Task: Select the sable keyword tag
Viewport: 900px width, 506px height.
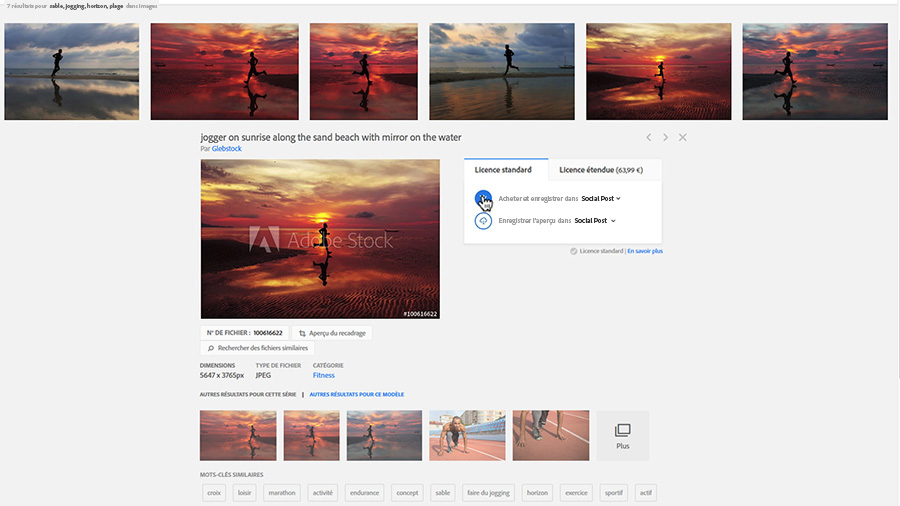Action: (x=443, y=493)
